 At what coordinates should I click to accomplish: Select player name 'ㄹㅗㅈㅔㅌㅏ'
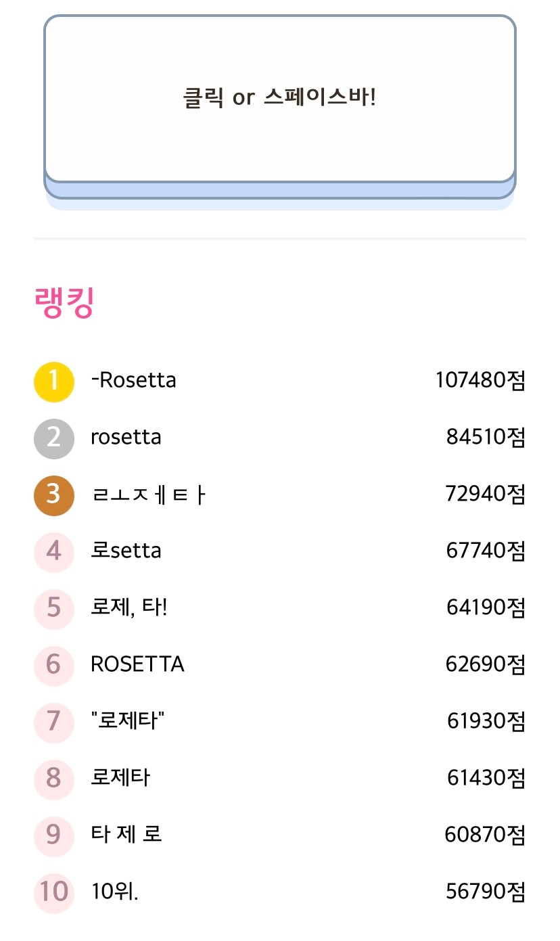pos(148,495)
